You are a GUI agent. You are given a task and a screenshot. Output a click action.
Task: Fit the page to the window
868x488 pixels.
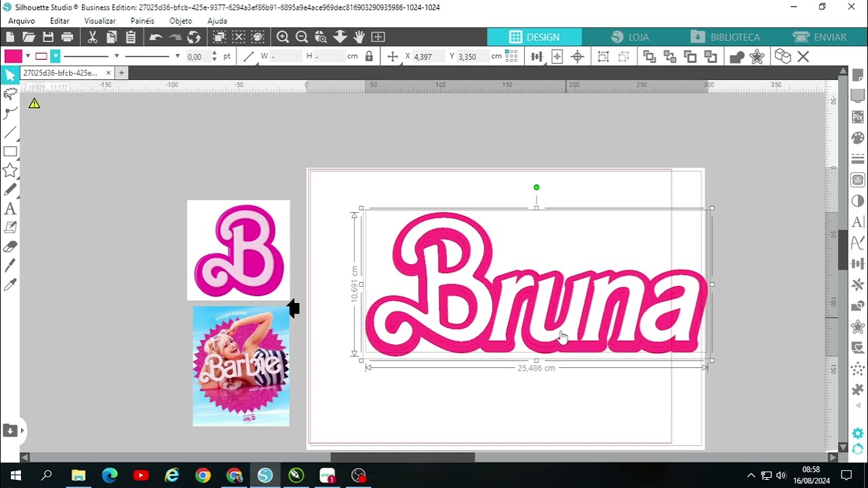tap(378, 37)
